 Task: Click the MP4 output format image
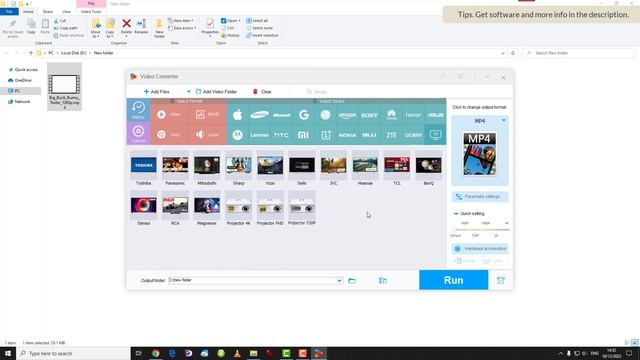pos(480,153)
